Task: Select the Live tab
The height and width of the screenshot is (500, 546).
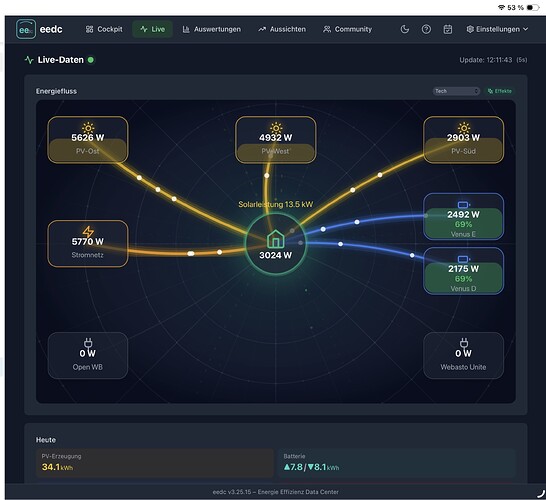Action: tap(153, 29)
